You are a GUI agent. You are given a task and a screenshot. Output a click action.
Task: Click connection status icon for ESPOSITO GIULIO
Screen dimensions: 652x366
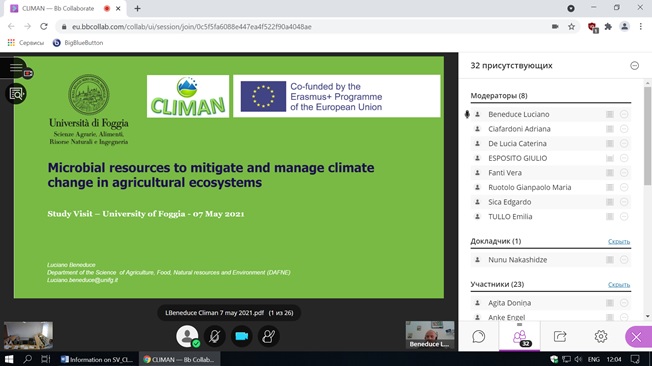point(610,158)
